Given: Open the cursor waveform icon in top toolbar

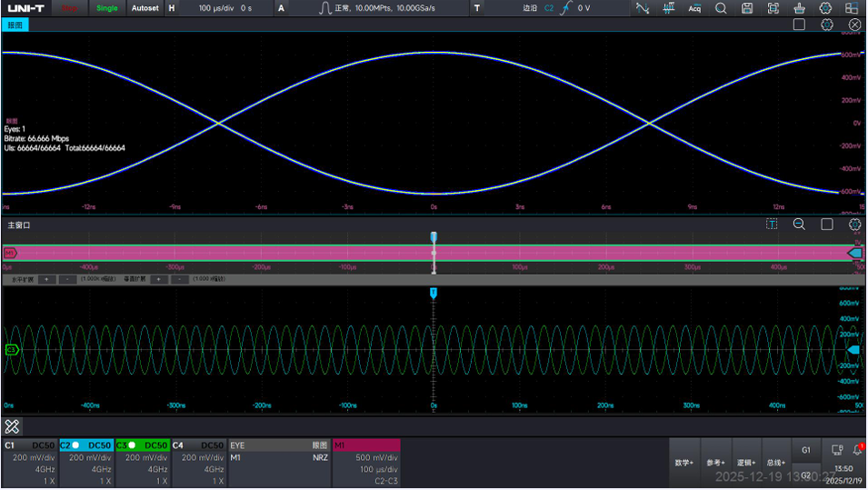Looking at the screenshot, I should coord(643,8).
